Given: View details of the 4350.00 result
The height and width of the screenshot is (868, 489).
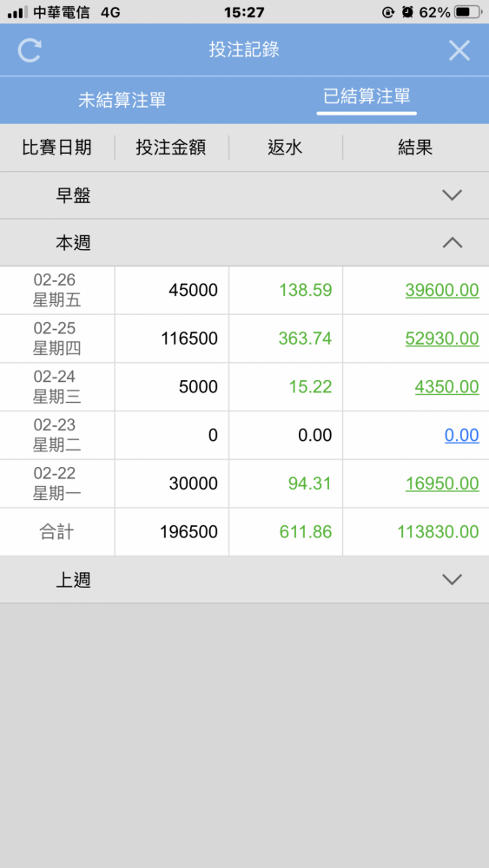Looking at the screenshot, I should click(x=447, y=386).
